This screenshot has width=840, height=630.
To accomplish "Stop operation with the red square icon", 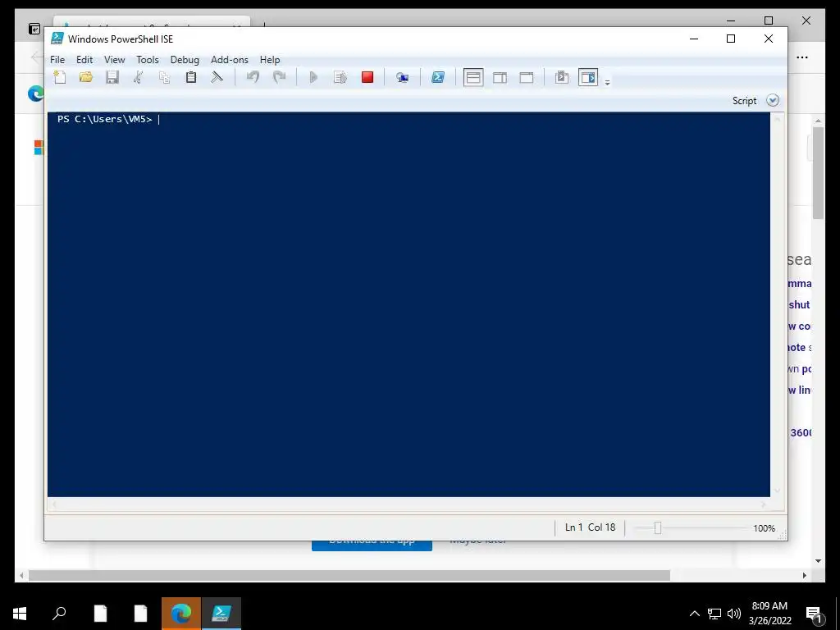I will coord(367,77).
